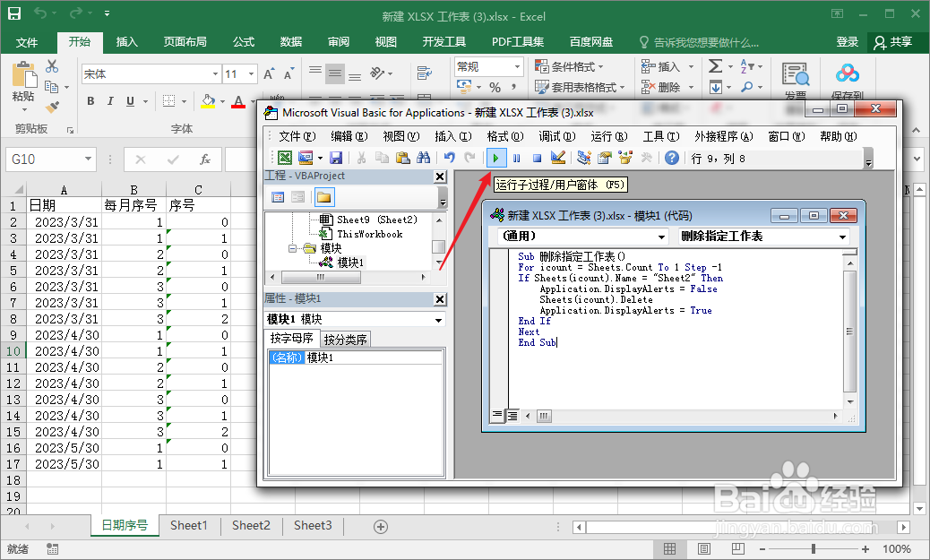Screen dimensions: 930x560
Task: Undo last edit in the VBA editor
Action: point(450,158)
